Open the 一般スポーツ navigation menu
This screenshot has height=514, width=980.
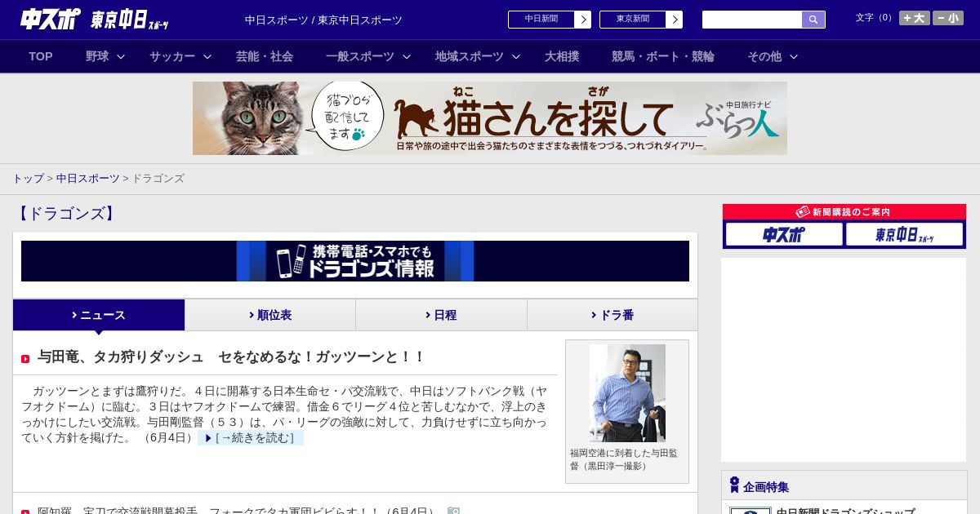pyautogui.click(x=360, y=56)
